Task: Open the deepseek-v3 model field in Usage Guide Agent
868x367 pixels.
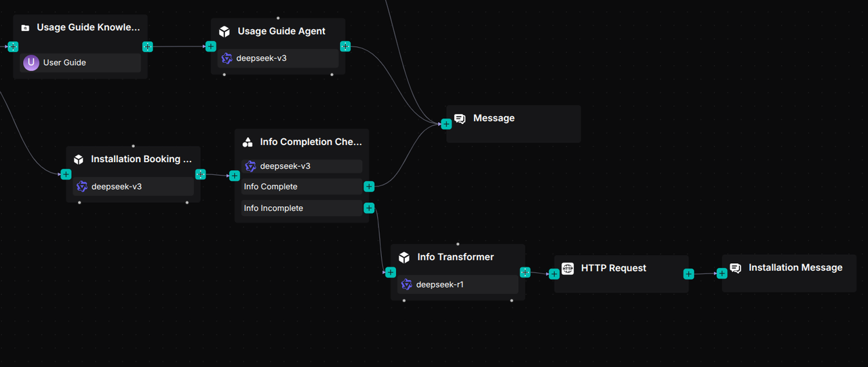Action: 278,58
